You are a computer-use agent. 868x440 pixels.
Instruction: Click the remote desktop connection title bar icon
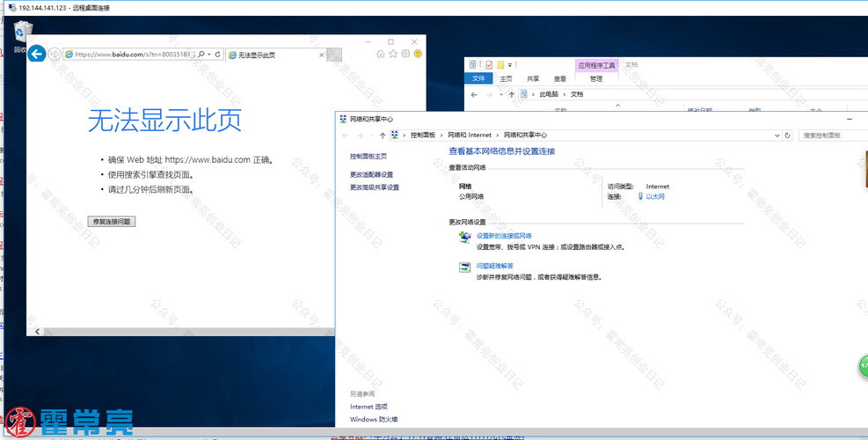tap(11, 8)
